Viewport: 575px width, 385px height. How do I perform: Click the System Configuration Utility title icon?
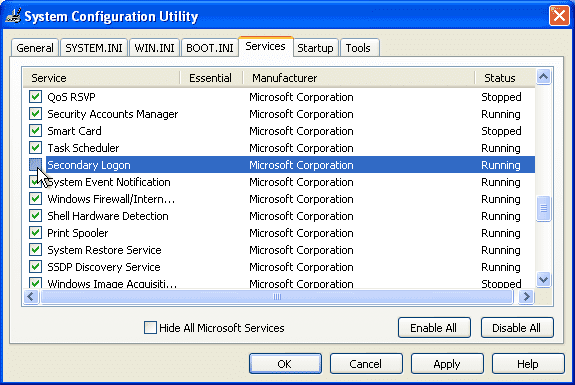click(x=13, y=16)
